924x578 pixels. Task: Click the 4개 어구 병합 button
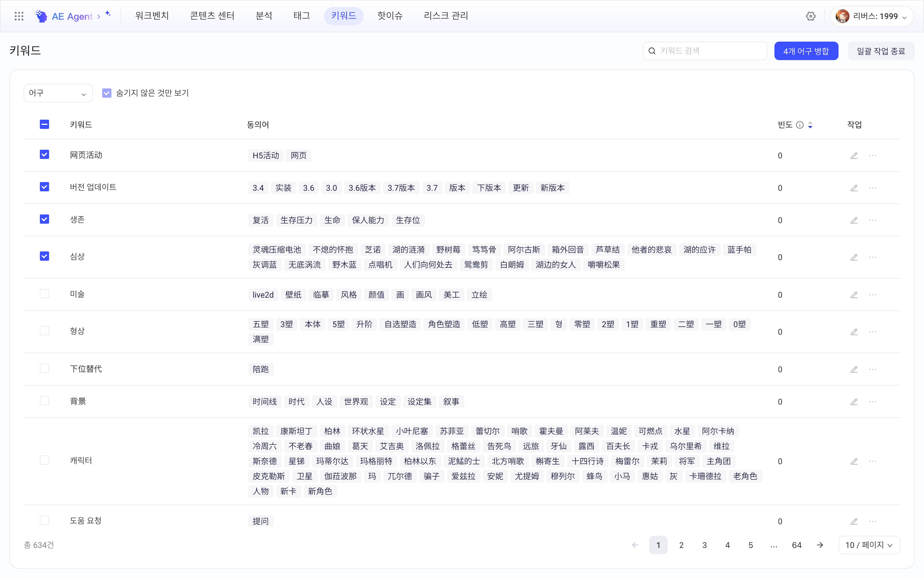(x=806, y=51)
